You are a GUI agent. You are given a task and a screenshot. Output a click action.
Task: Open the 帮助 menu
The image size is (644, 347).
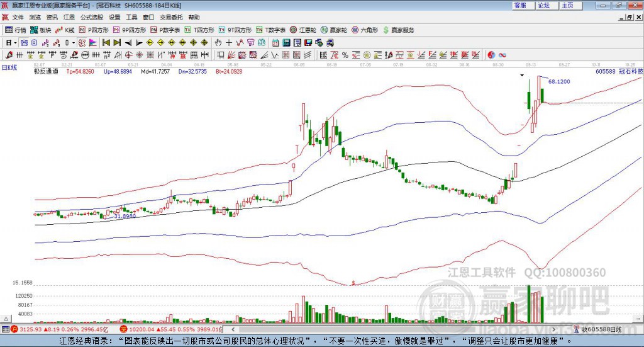coord(194,17)
